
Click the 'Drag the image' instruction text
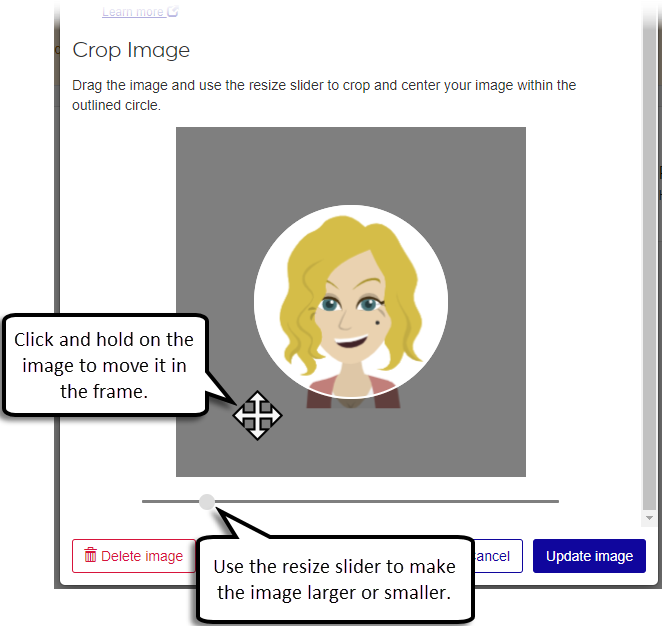pos(324,95)
